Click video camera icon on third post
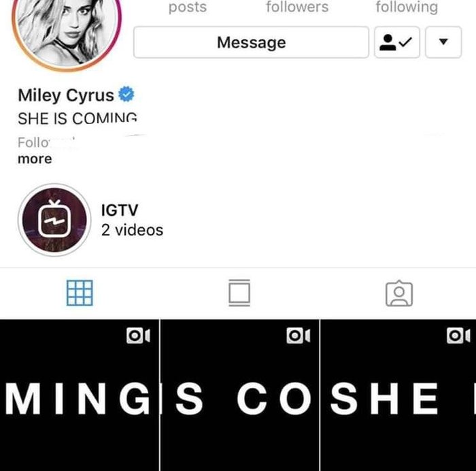This screenshot has width=476, height=471. (458, 336)
